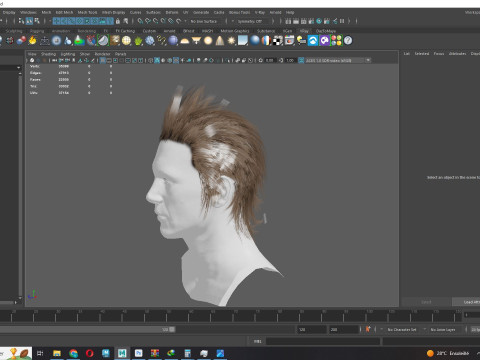Click the green plant-shaped shelf icon
480x360 pixels.
pyautogui.click(x=138, y=41)
